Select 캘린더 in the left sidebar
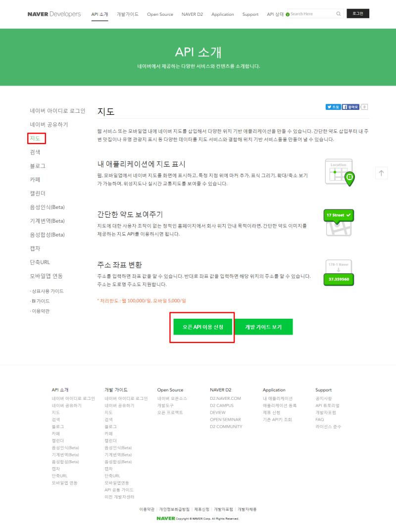The image size is (396, 532). (x=38, y=193)
